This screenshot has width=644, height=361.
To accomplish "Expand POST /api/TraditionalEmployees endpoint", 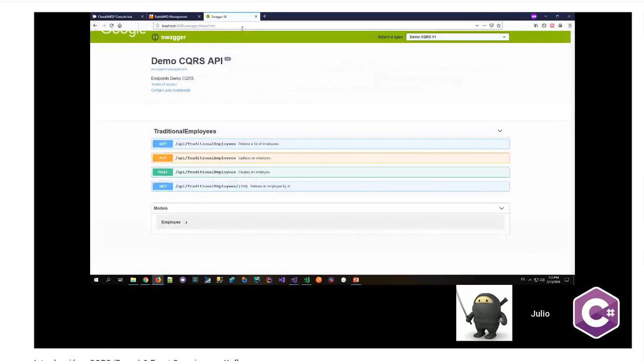I will click(331, 172).
